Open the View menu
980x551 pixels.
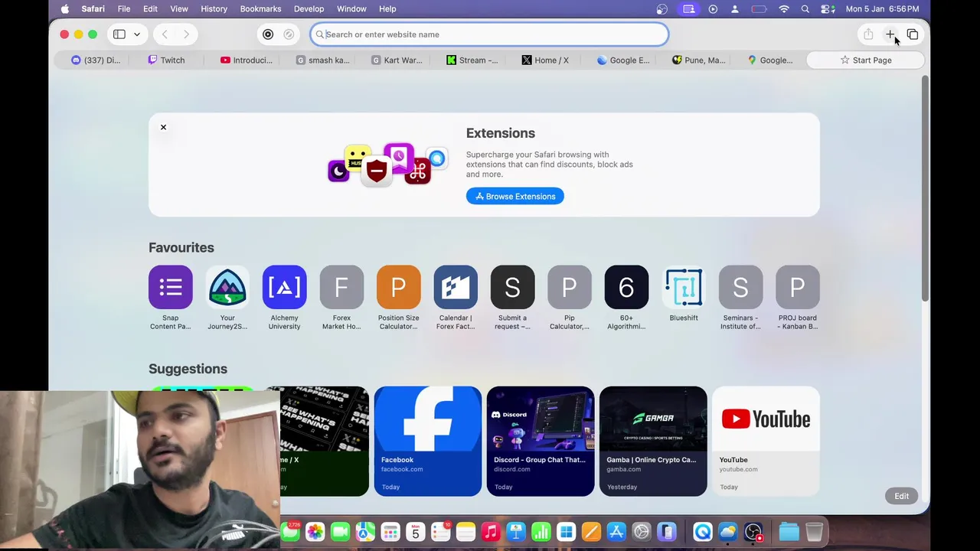click(x=179, y=9)
